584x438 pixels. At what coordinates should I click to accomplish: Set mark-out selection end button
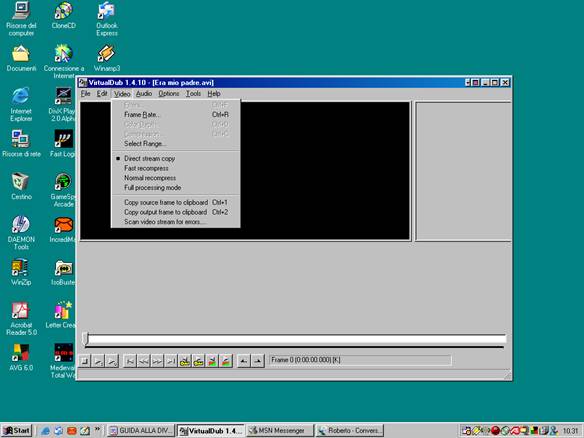point(257,361)
